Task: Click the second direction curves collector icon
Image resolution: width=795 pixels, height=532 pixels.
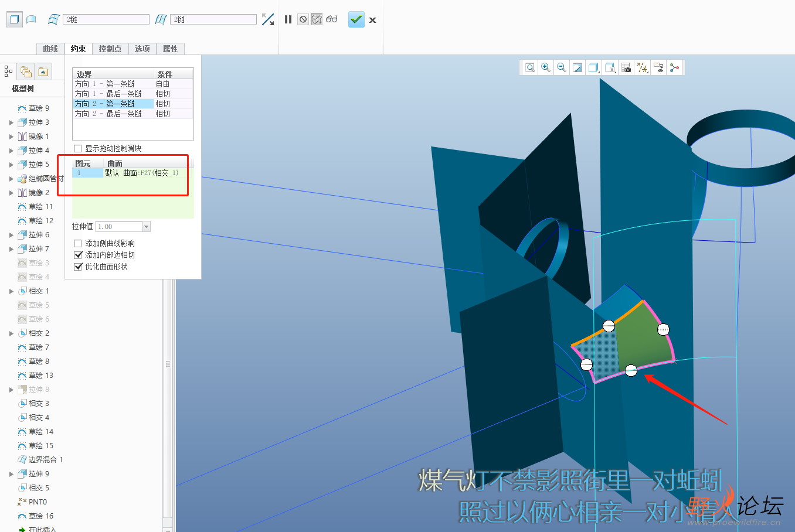Action: click(161, 19)
